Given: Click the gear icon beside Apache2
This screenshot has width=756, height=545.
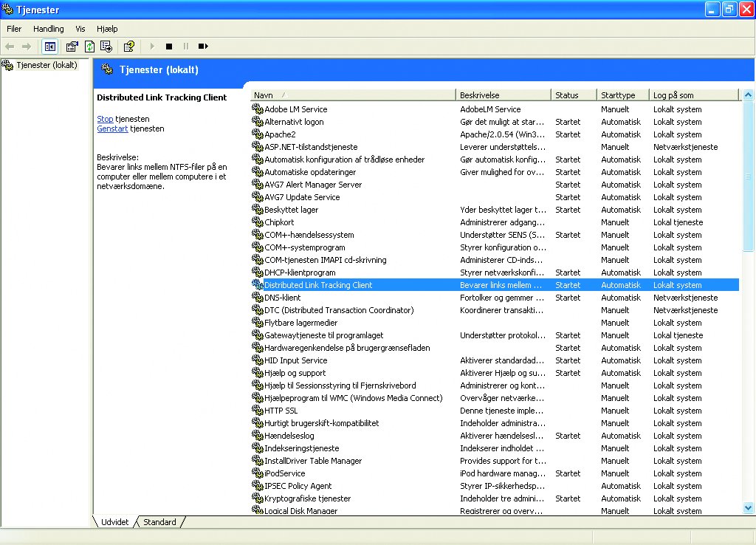Looking at the screenshot, I should click(257, 134).
